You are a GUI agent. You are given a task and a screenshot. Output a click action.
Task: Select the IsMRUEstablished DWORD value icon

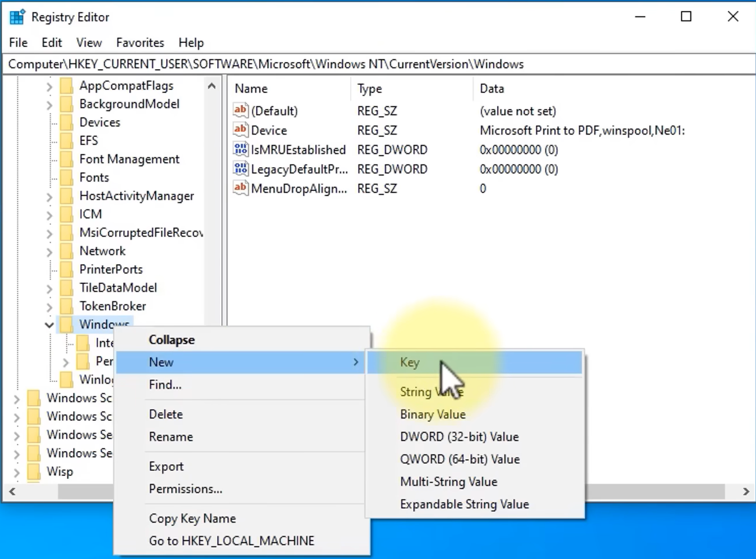[240, 150]
